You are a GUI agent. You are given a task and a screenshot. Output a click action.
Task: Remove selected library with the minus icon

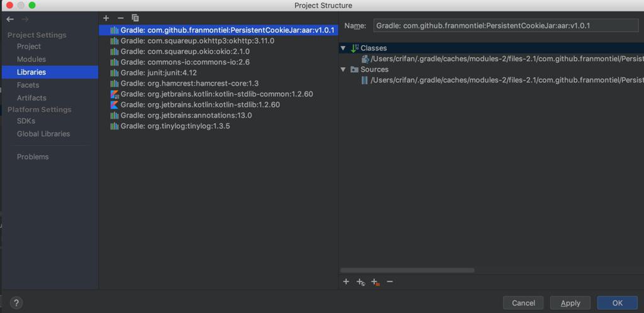click(x=121, y=18)
